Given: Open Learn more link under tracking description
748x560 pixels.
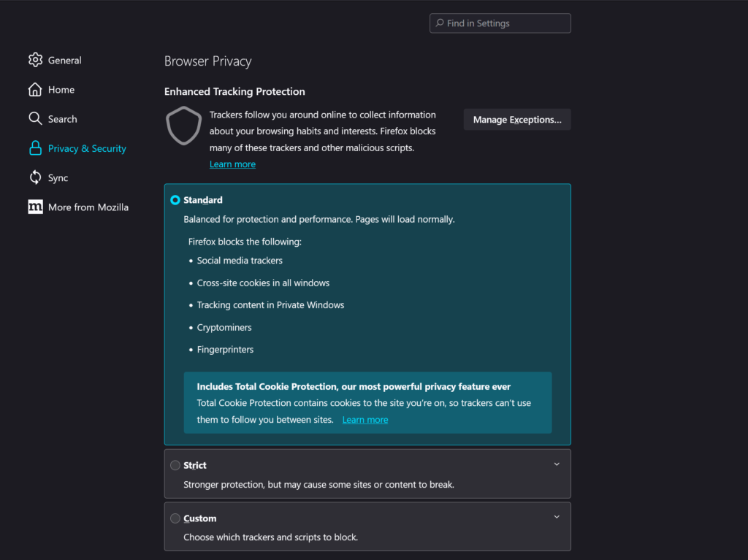Looking at the screenshot, I should (x=232, y=164).
